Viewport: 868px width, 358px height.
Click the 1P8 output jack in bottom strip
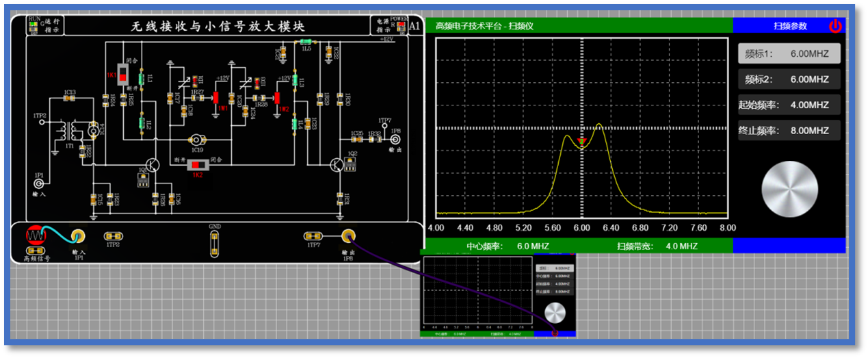tap(349, 236)
